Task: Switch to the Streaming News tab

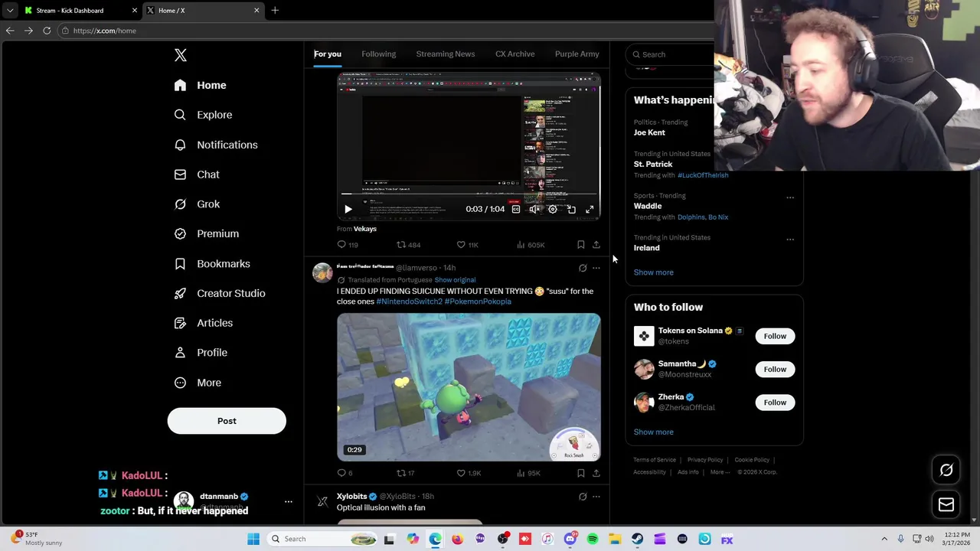Action: tap(446, 54)
